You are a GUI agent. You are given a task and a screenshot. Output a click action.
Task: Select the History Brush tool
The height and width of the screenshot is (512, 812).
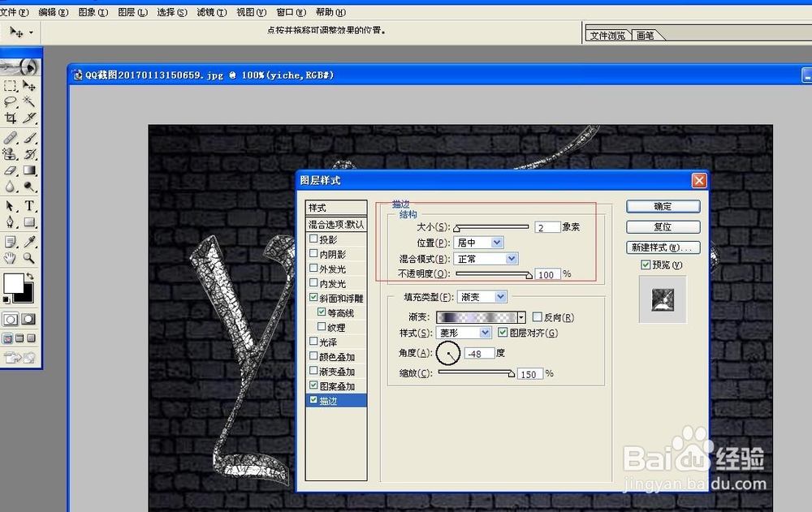29,153
